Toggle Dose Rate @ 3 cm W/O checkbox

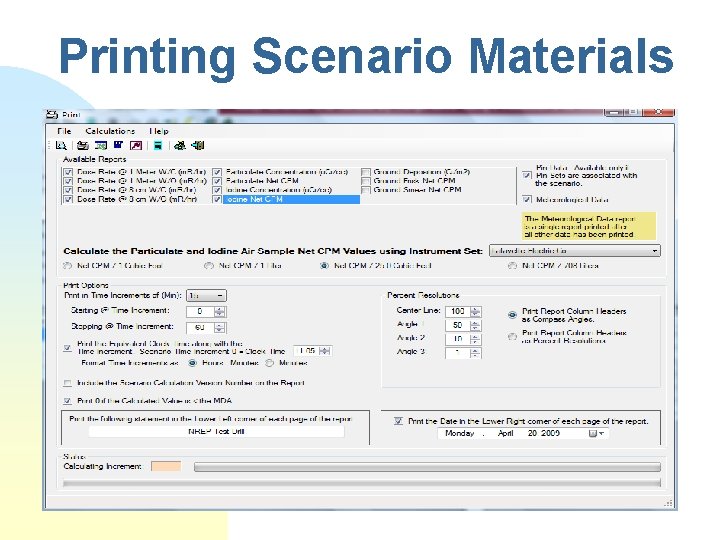(68, 199)
